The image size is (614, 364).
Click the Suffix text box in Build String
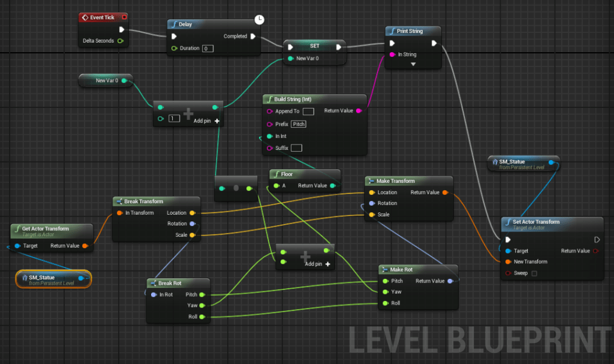(296, 148)
